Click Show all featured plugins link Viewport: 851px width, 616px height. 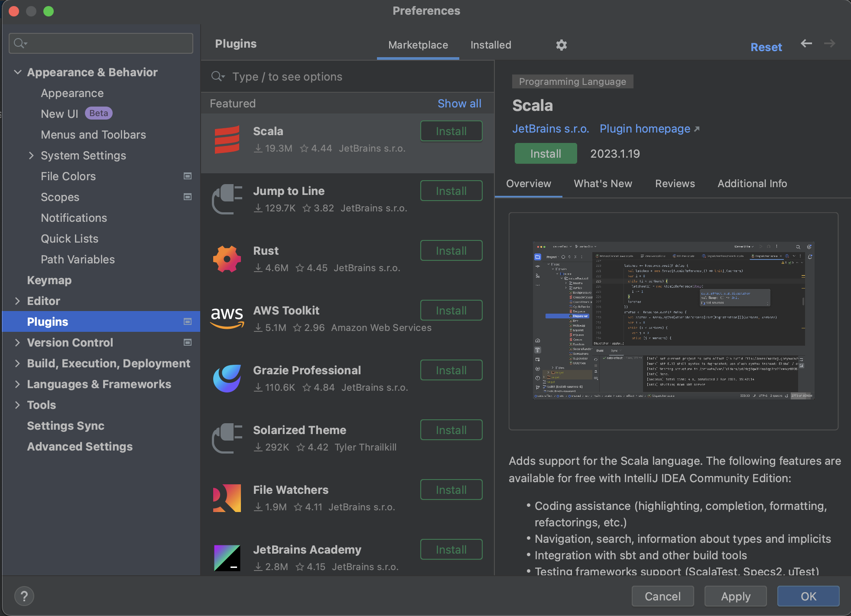click(459, 104)
